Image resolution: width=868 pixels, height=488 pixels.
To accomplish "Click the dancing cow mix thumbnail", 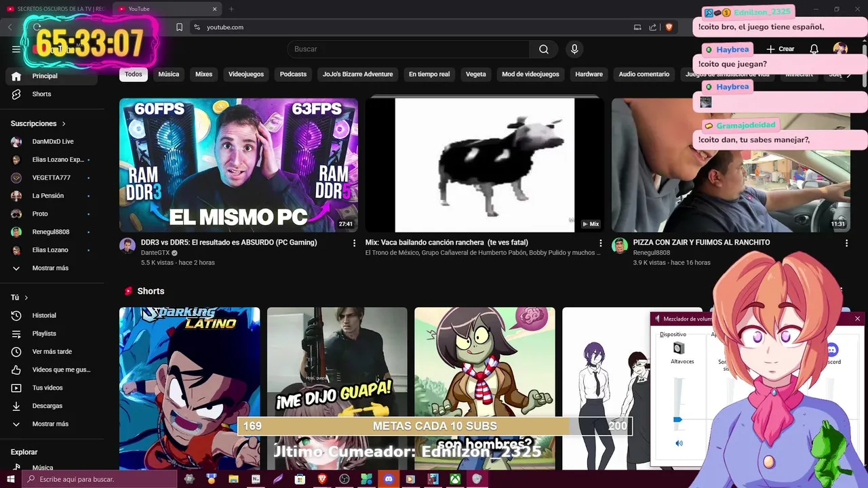I will (484, 165).
